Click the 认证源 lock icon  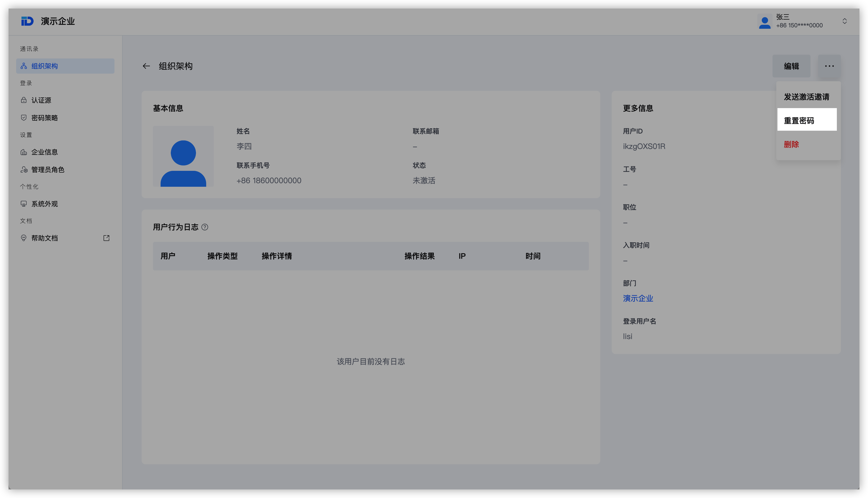pyautogui.click(x=24, y=100)
